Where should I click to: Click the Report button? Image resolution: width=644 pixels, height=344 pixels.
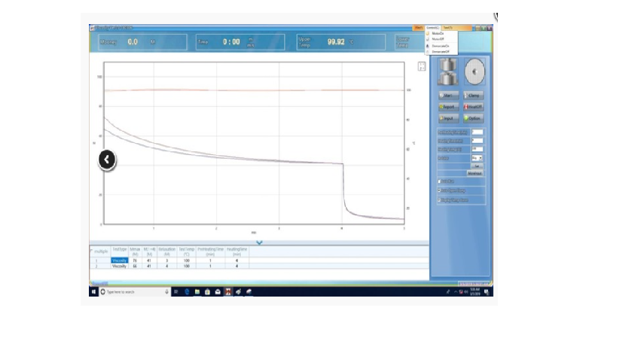tap(447, 107)
